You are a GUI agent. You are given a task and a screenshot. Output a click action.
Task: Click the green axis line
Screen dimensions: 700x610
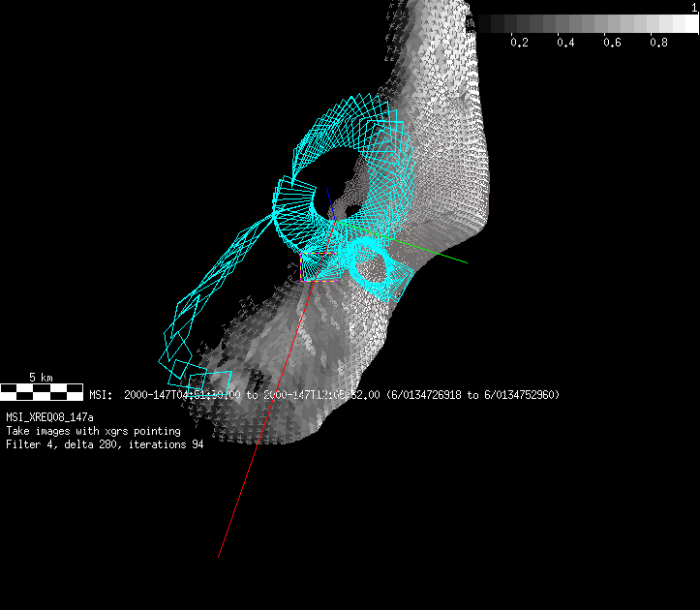click(x=402, y=242)
